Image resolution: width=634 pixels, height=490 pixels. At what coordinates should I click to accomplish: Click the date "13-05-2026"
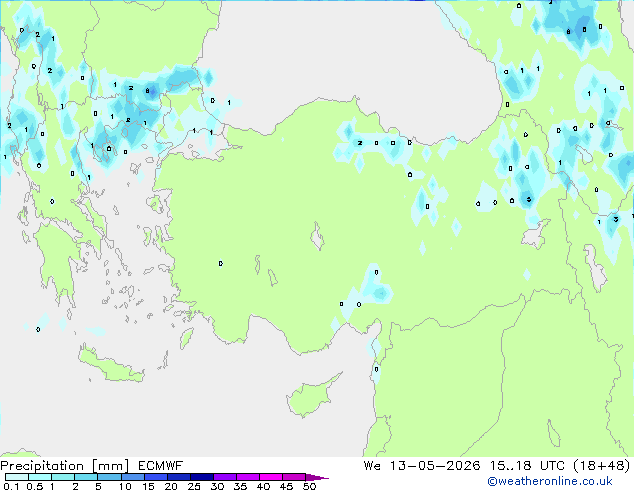[435, 466]
